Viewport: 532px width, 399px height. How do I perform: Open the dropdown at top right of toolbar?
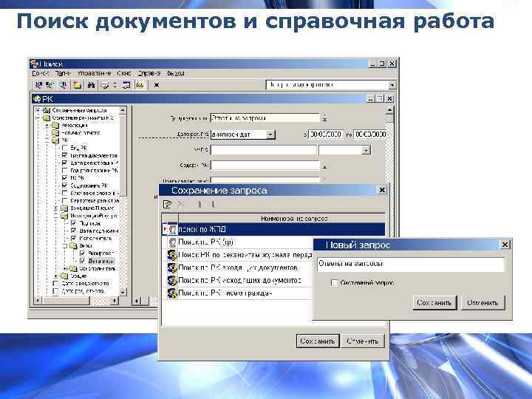point(392,85)
